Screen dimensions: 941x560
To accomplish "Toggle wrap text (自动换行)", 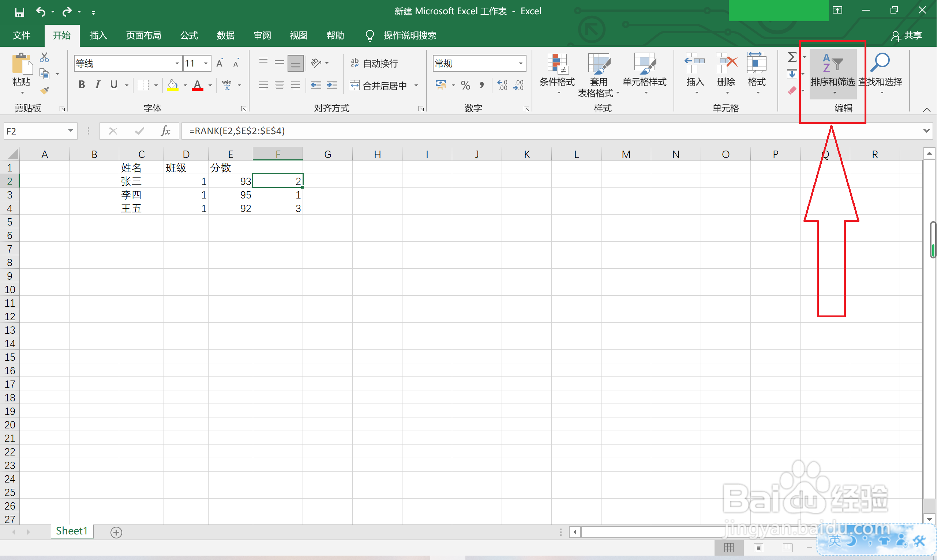I will [375, 63].
